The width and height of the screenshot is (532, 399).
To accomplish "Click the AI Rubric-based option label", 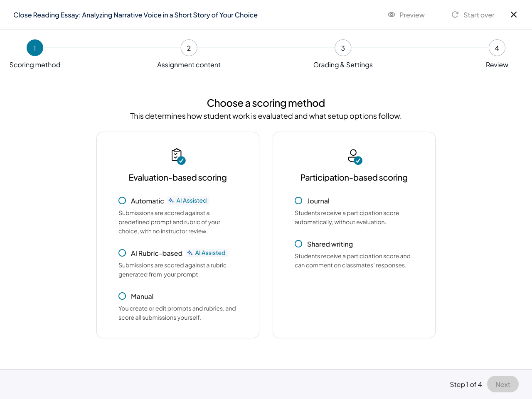I will 157,253.
